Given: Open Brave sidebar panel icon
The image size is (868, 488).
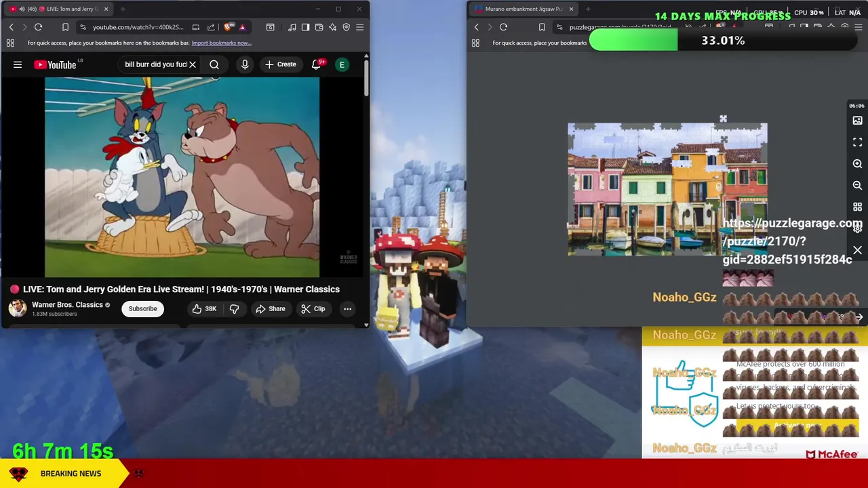Looking at the screenshot, I should point(305,27).
